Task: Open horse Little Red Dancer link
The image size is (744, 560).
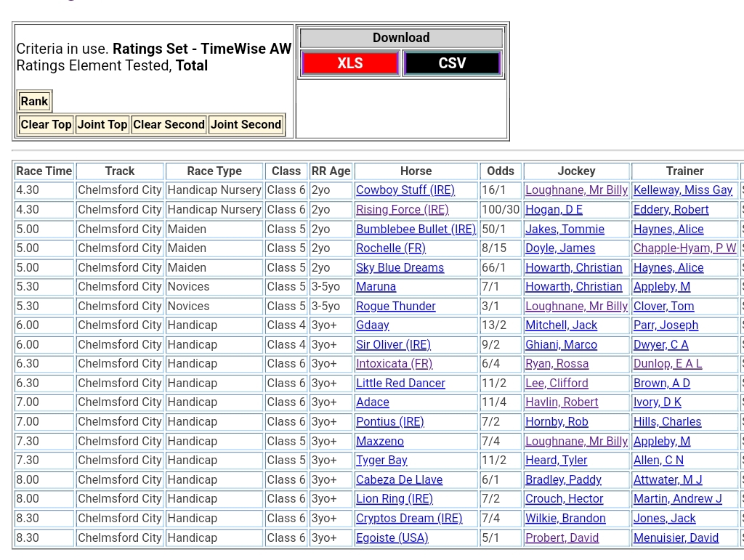Action: (400, 384)
